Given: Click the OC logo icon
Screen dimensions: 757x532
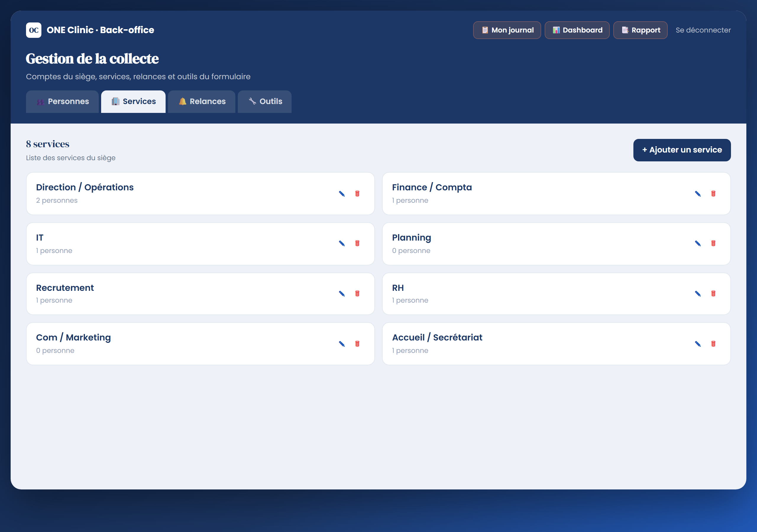Looking at the screenshot, I should tap(34, 30).
